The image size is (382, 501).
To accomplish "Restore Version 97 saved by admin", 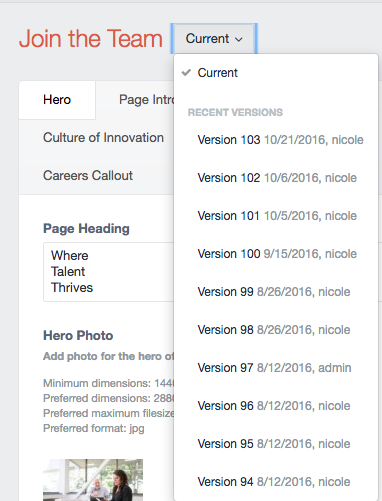I will [276, 368].
